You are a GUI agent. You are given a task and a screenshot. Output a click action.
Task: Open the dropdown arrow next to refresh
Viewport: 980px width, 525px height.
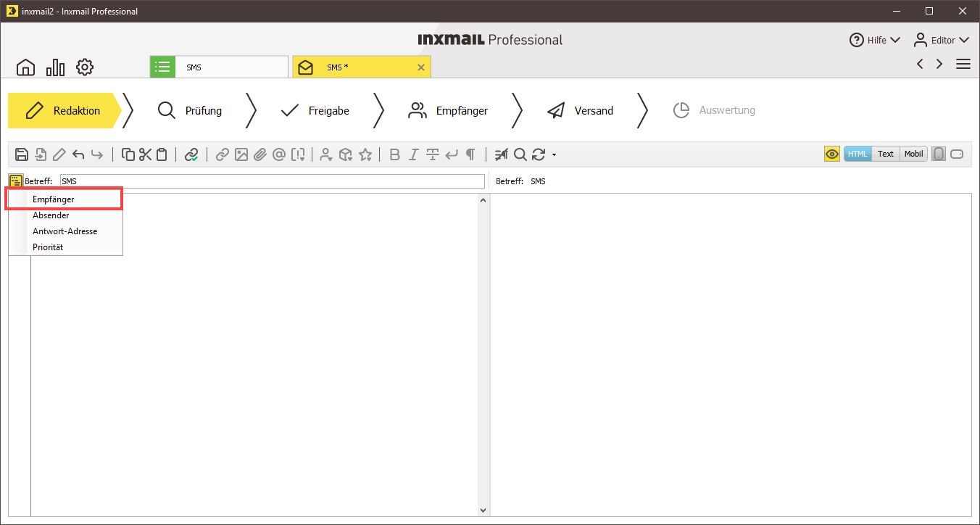coord(554,155)
